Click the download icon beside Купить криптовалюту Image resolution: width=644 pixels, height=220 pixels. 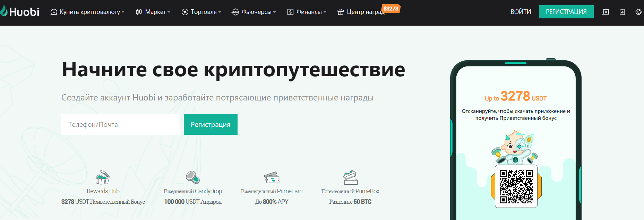(54, 12)
